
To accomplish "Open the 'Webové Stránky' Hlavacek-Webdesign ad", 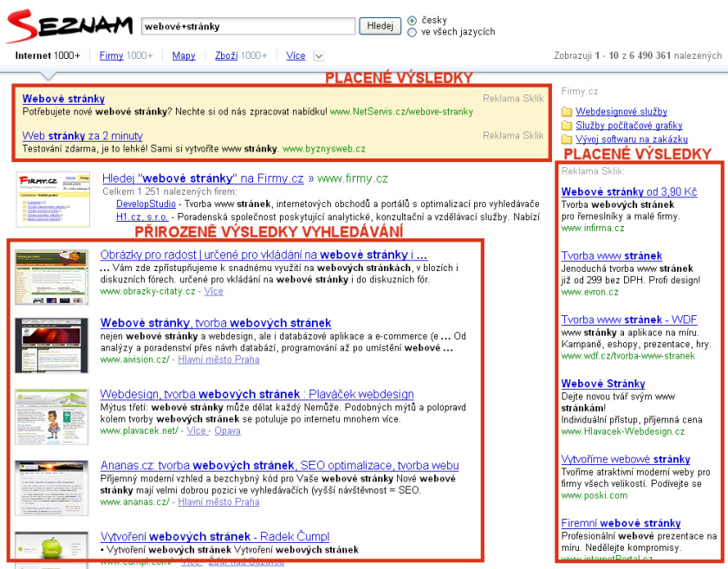I will tap(603, 384).
